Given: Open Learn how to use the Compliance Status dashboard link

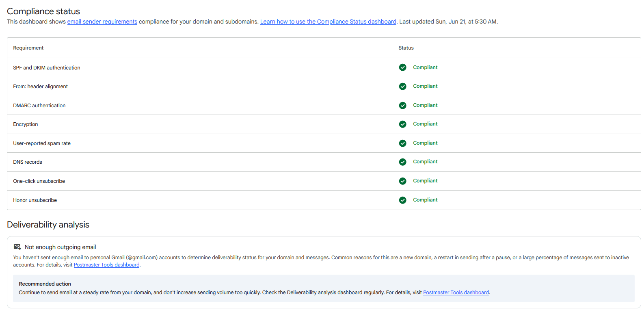Looking at the screenshot, I should pos(328,22).
